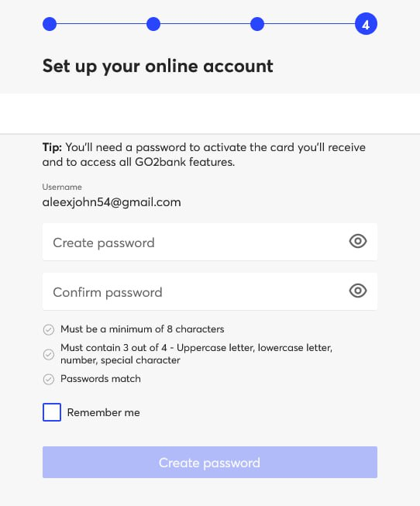The width and height of the screenshot is (420, 506).
Task: Click the 3 out of 4 rule check icon
Action: tap(49, 354)
